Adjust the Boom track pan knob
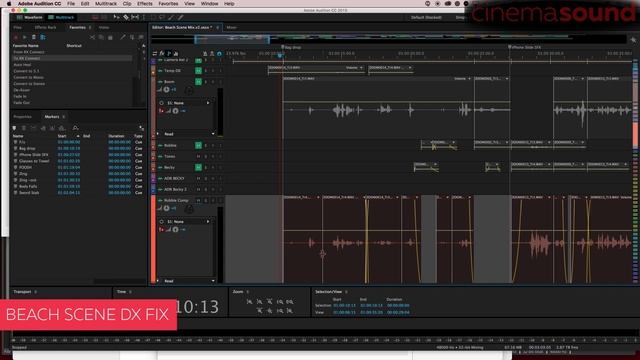Image resolution: width=640 pixels, height=360 pixels. pos(189,90)
